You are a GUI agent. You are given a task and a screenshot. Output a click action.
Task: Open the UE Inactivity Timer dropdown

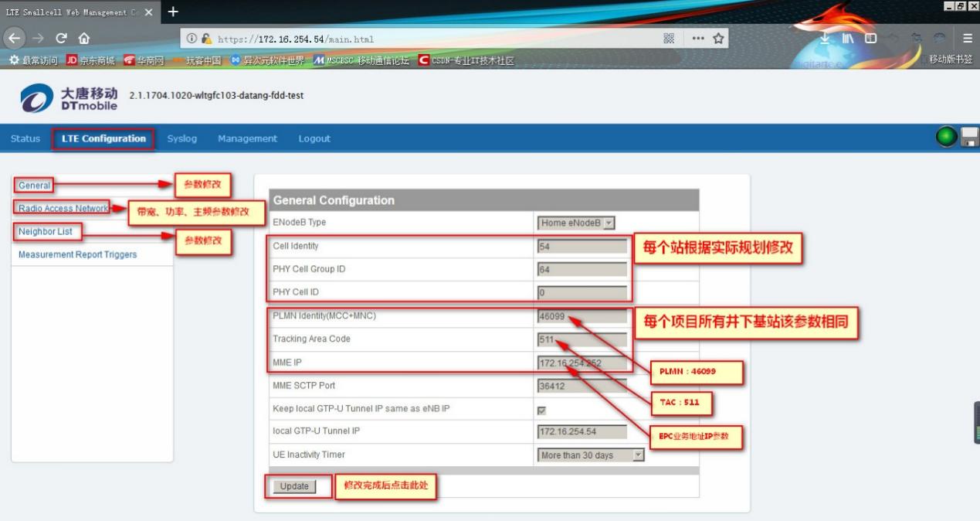(x=591, y=455)
